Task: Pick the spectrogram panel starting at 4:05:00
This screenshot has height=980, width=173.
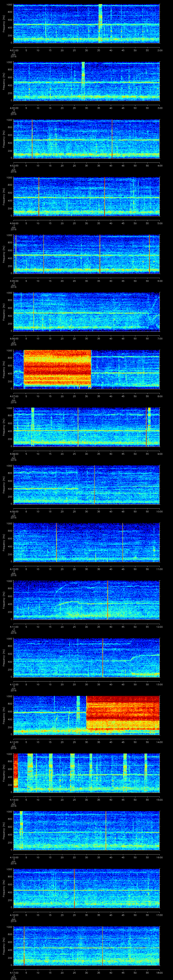Action: coord(86,254)
